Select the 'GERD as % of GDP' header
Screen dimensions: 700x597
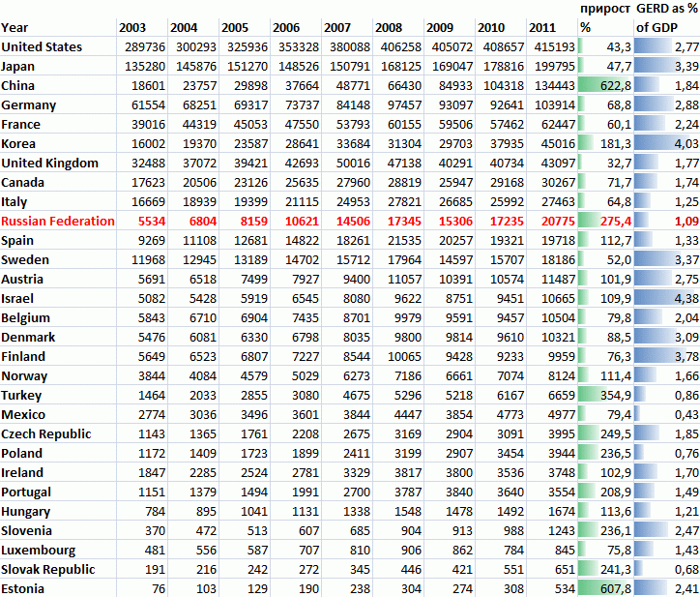pyautogui.click(x=666, y=17)
